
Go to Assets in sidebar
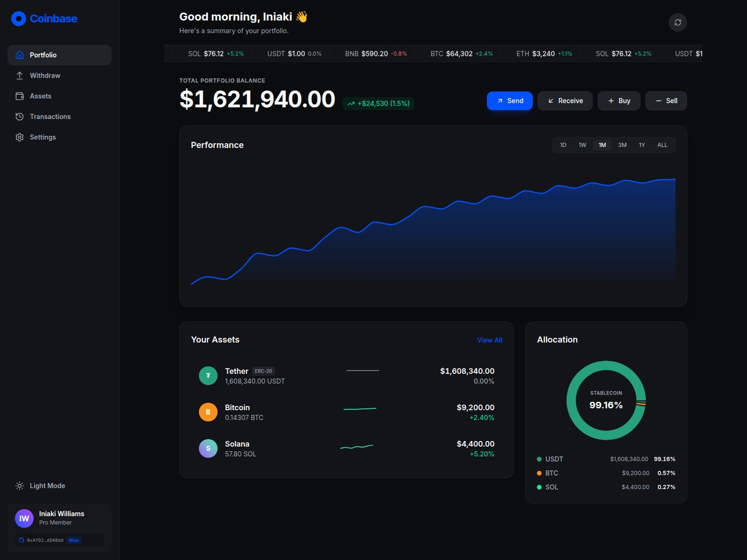pos(59,96)
